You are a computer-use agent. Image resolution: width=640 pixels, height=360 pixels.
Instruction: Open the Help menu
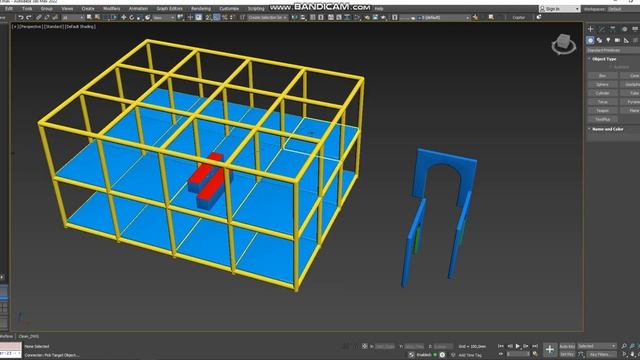[379, 9]
